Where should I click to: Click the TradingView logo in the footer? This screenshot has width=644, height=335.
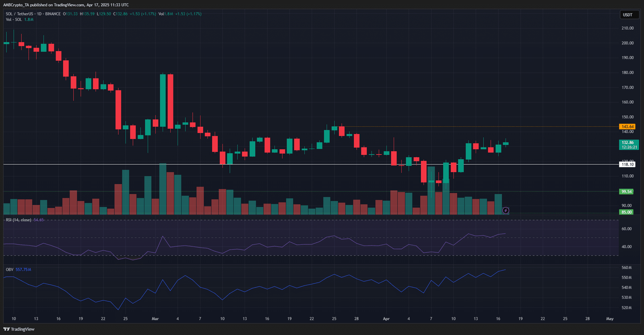pos(19,329)
